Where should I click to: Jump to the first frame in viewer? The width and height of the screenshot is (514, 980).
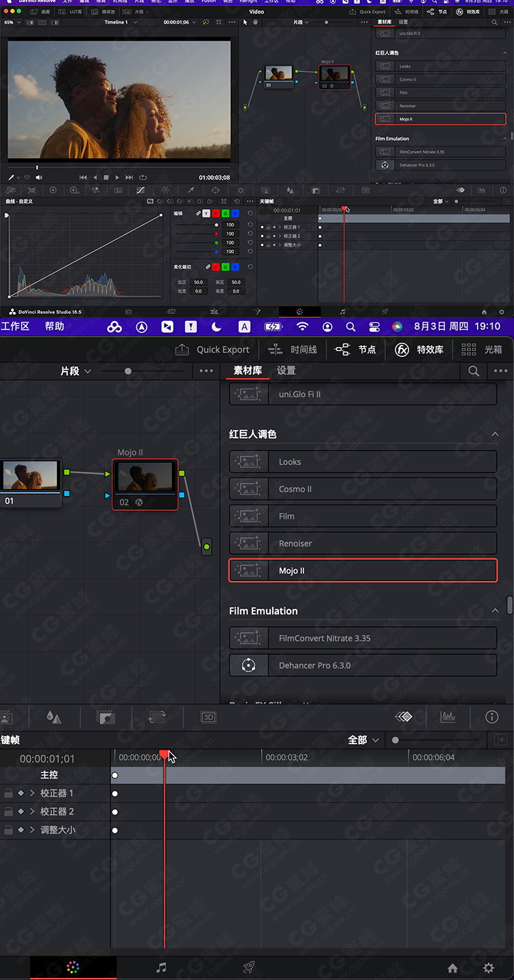(83, 177)
